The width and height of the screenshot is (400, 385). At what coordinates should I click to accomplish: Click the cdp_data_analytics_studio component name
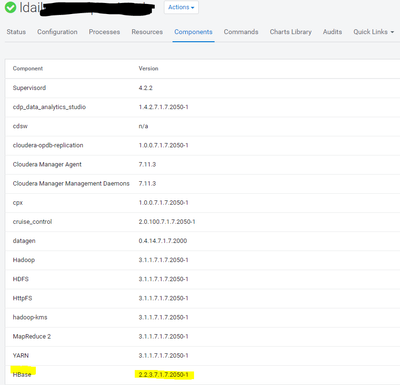(x=49, y=107)
